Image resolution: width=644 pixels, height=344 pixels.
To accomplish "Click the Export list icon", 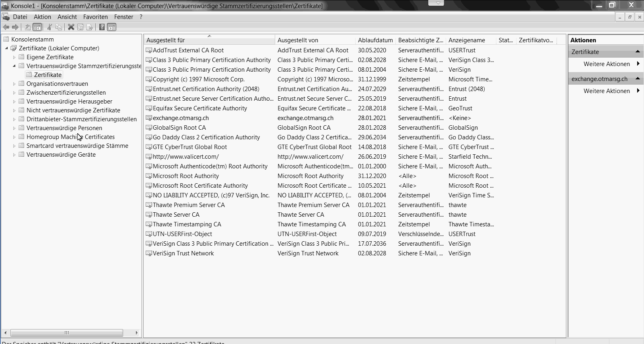I will point(89,27).
